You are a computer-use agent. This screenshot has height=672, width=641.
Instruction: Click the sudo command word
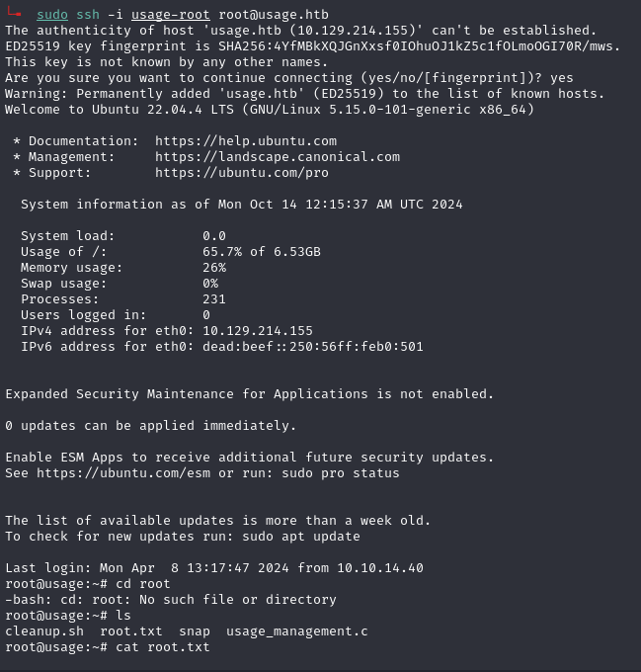pyautogui.click(x=52, y=15)
